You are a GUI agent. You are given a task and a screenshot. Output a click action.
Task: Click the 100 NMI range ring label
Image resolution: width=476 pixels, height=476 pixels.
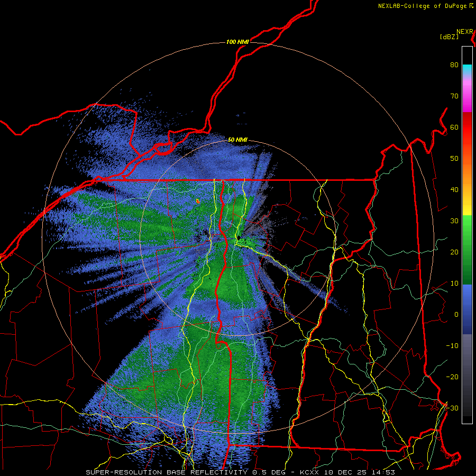coord(237,42)
